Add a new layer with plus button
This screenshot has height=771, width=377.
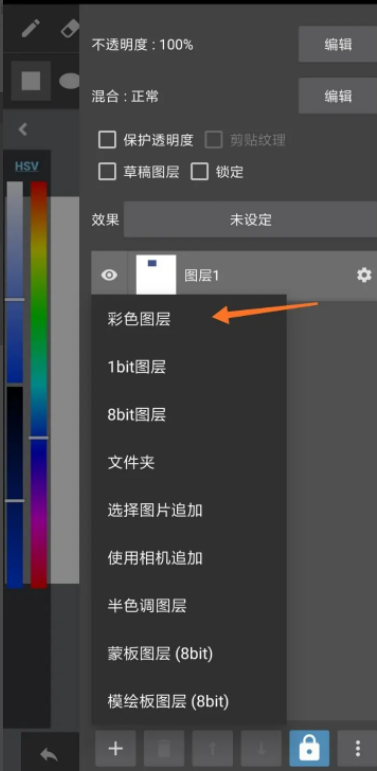point(116,749)
